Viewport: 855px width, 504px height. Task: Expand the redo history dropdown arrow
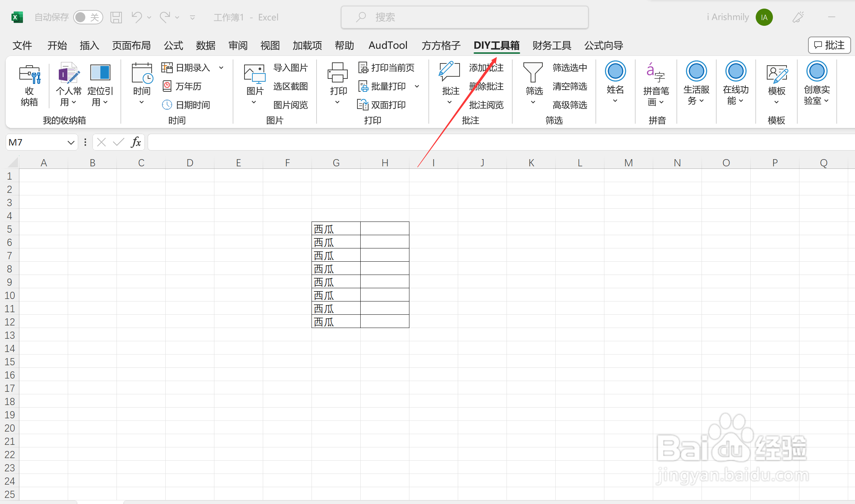tap(177, 17)
